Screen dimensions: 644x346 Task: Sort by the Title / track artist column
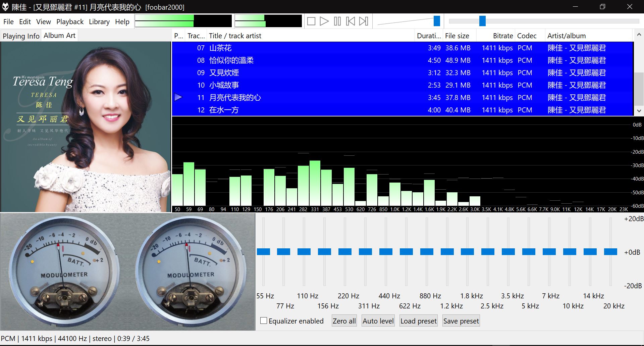tap(311, 36)
